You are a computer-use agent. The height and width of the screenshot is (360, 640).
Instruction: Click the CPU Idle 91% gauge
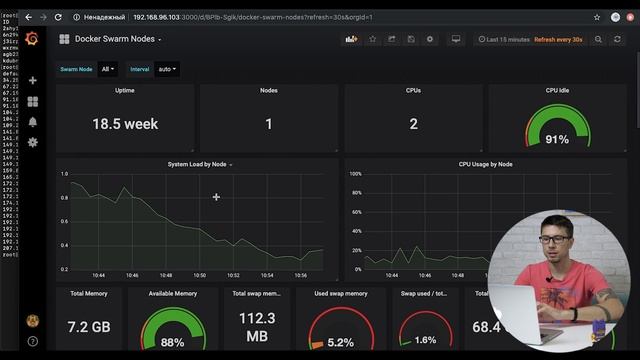[x=557, y=126]
